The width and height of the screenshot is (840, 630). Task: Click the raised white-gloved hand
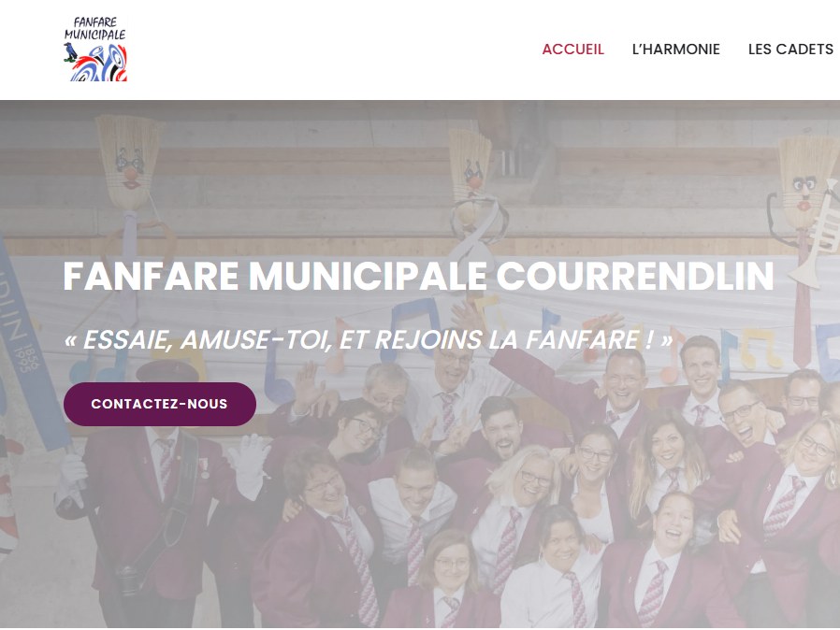248,464
